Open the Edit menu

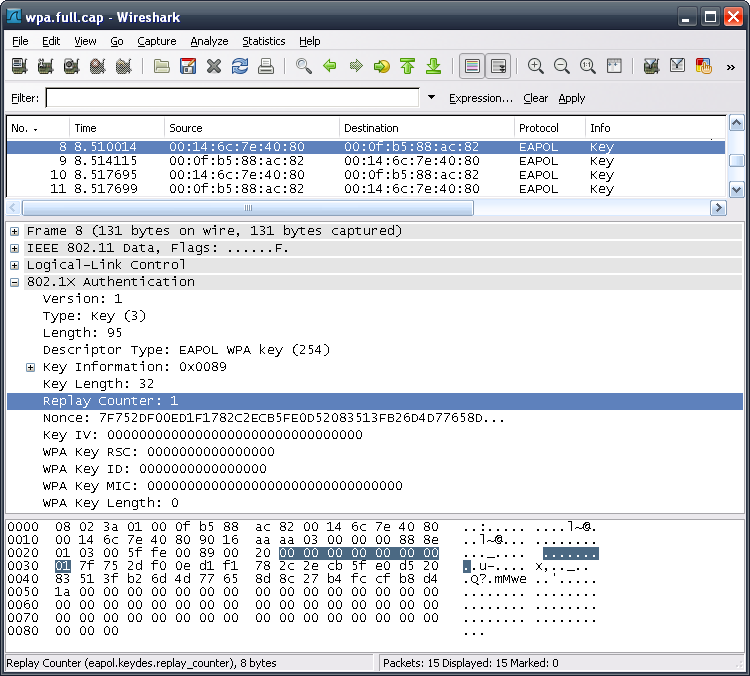pyautogui.click(x=51, y=42)
